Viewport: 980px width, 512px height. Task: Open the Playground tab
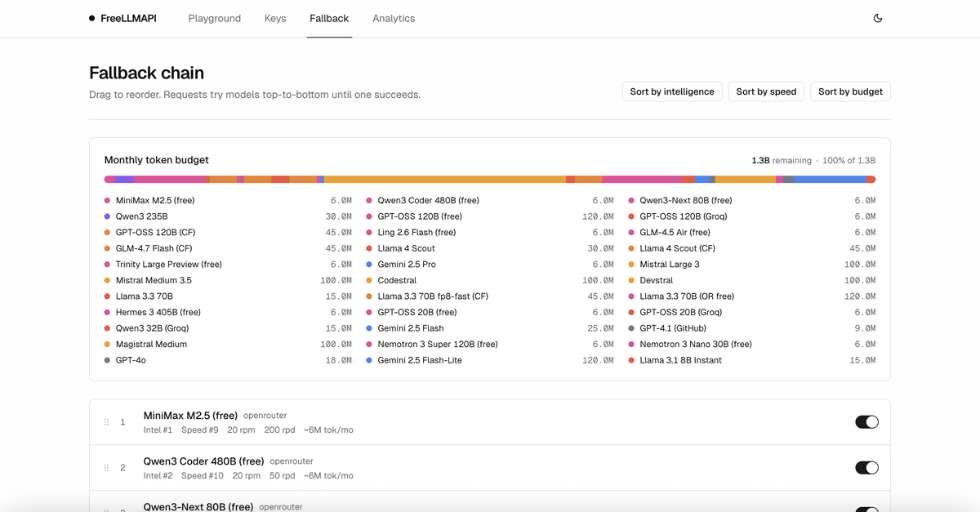tap(215, 18)
